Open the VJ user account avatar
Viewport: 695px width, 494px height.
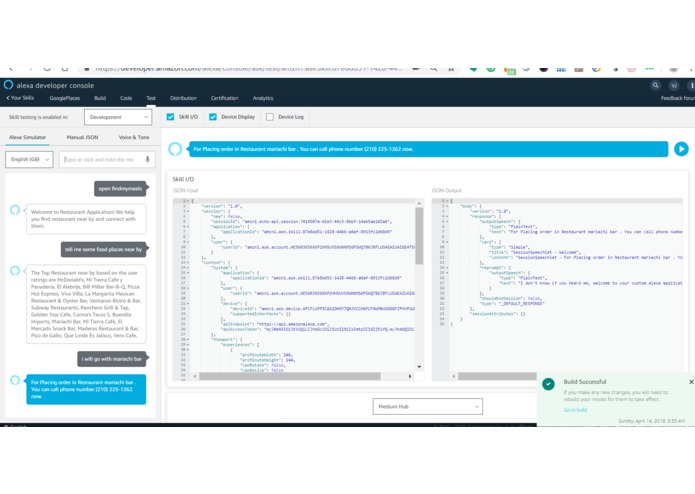[x=674, y=86]
